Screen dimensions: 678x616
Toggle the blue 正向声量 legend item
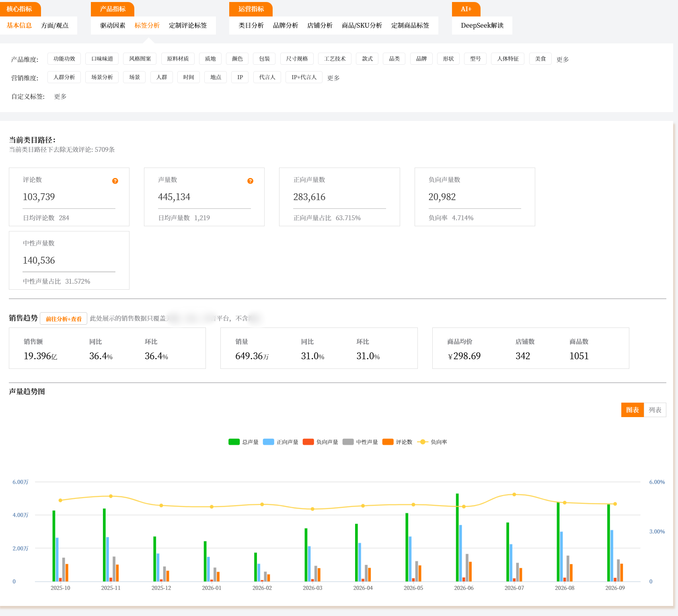281,442
